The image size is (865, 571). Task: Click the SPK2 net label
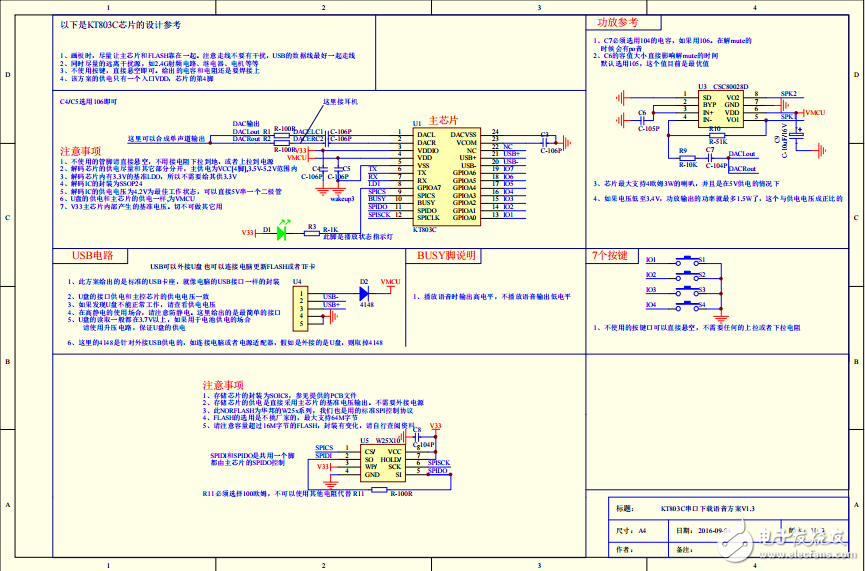[789, 93]
